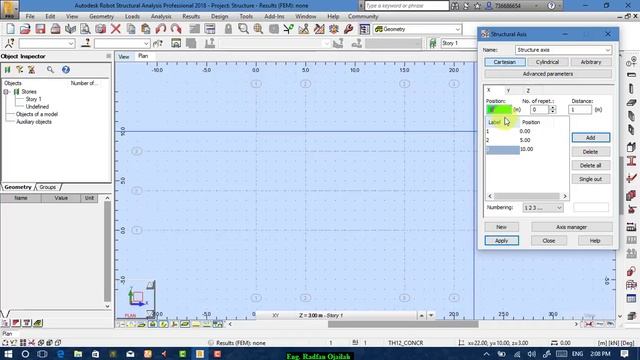Screen dimensions: 640x360
Task: Click the New project icon
Action: pyautogui.click(x=11, y=29)
